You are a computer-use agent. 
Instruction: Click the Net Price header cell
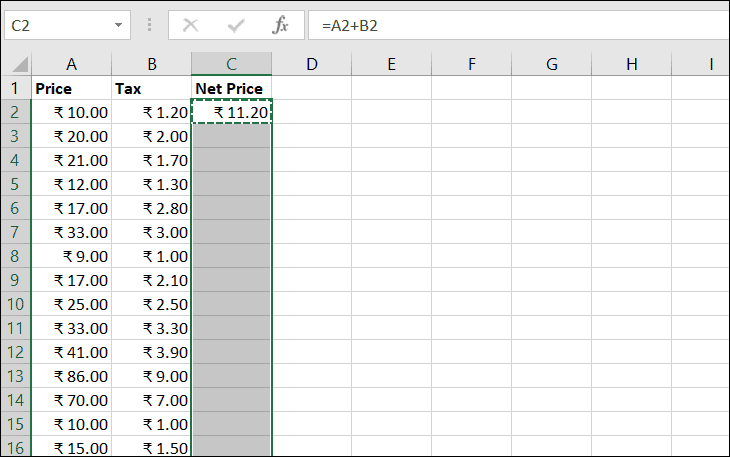coord(231,88)
